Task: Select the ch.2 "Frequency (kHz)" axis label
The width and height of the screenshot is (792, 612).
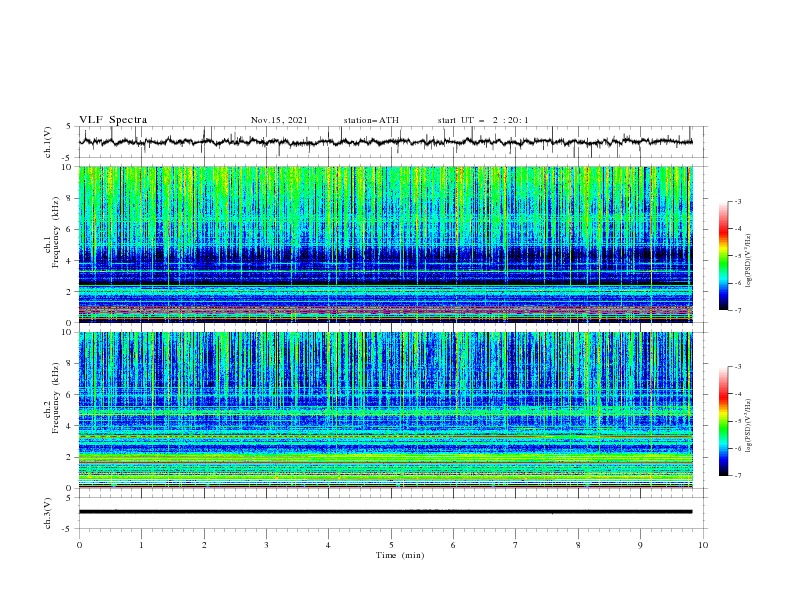Action: pos(56,397)
